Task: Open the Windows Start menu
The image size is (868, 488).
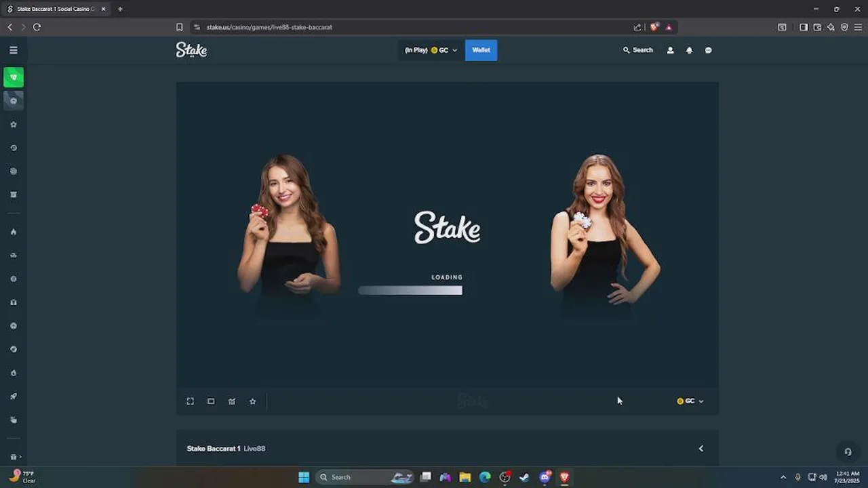Action: (304, 477)
